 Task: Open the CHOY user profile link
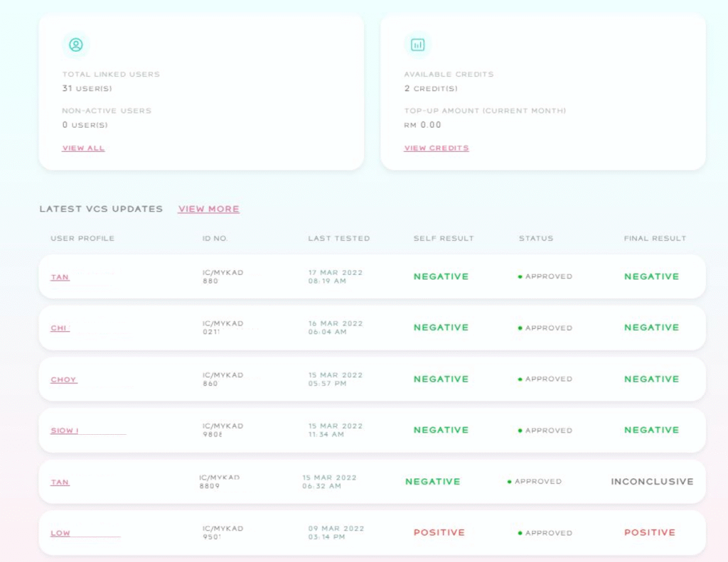pyautogui.click(x=63, y=379)
